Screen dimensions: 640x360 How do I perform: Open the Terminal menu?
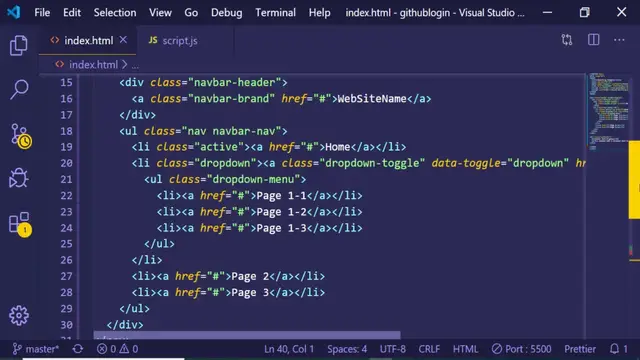pyautogui.click(x=276, y=13)
